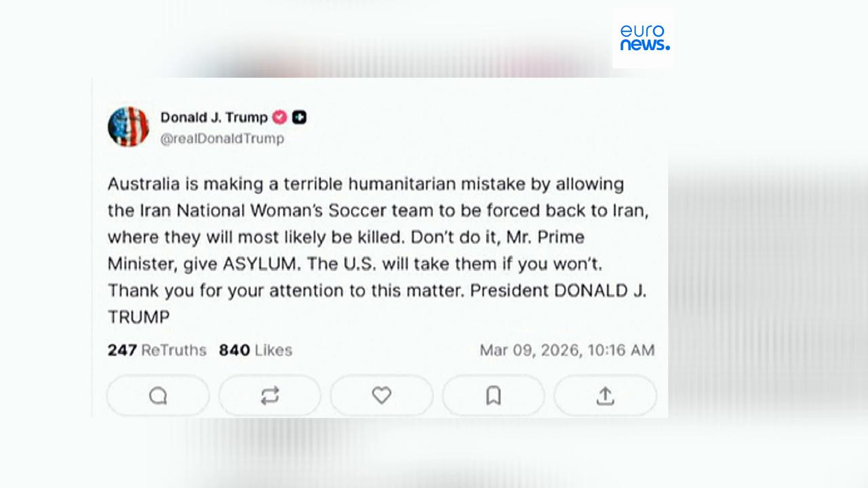This screenshot has width=868, height=488.
Task: Click the reply speech bubble icon
Action: click(x=158, y=395)
